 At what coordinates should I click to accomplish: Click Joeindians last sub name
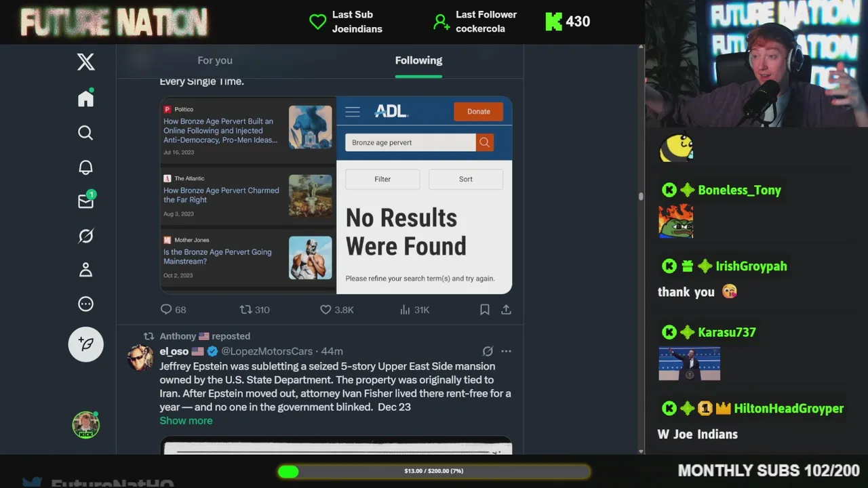(357, 29)
